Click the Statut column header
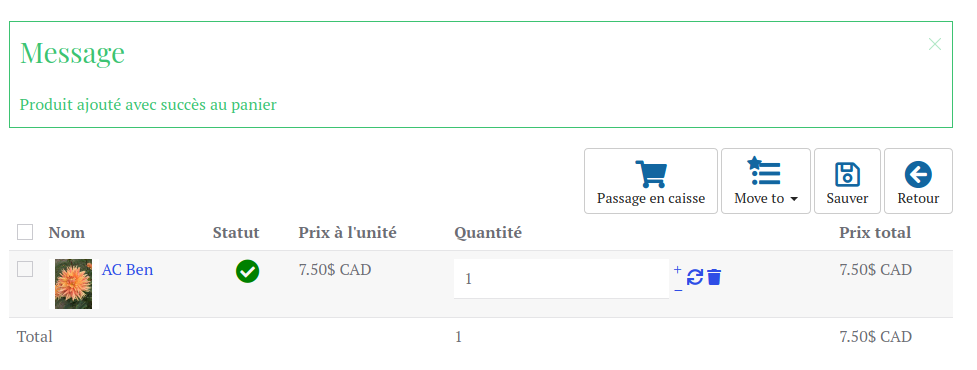 point(236,233)
